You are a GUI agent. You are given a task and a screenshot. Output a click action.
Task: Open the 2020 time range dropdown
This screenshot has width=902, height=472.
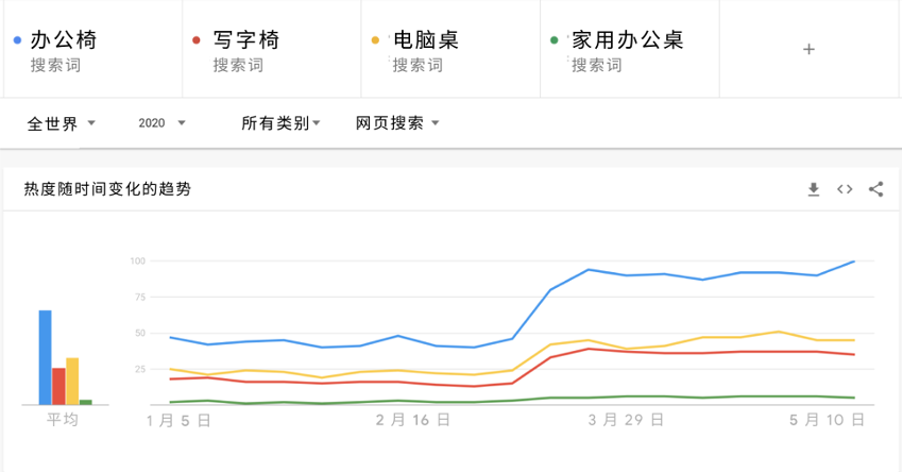162,123
